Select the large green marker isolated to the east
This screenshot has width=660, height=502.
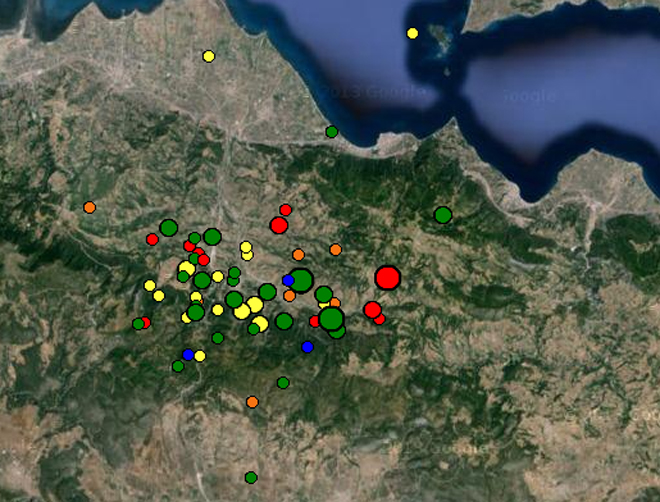point(443,214)
